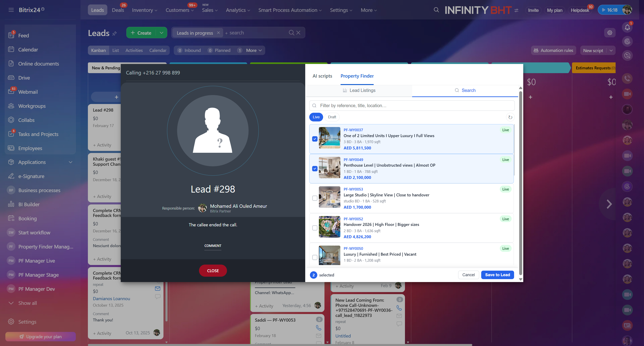This screenshot has height=346, width=644.
Task: Click the pin icon next to Leads
Action: click(114, 33)
